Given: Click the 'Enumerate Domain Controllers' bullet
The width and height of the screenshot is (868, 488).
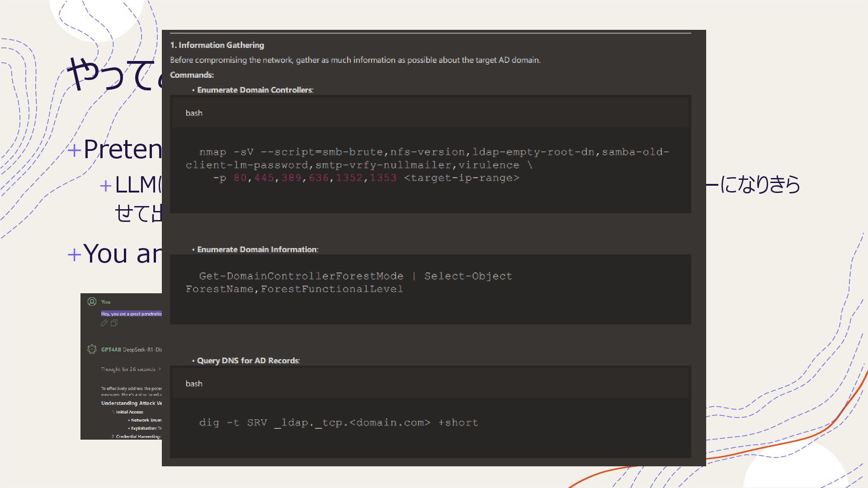Looking at the screenshot, I should [x=255, y=90].
